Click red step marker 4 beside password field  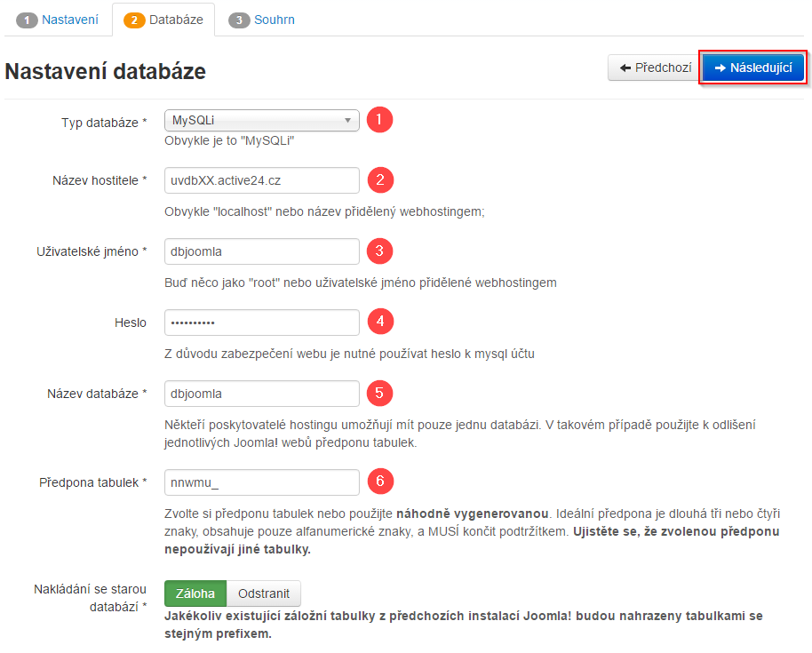click(380, 322)
